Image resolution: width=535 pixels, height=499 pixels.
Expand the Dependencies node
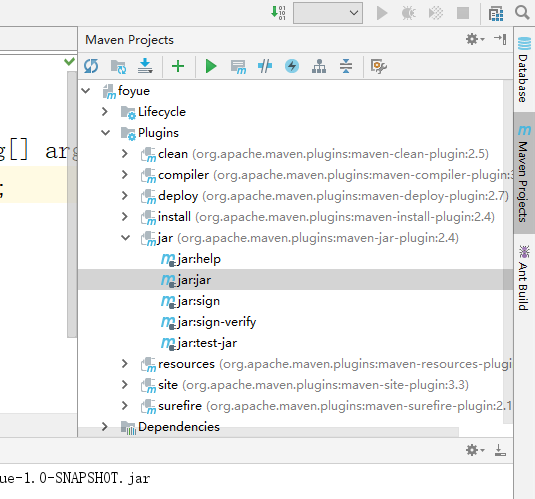pos(104,427)
